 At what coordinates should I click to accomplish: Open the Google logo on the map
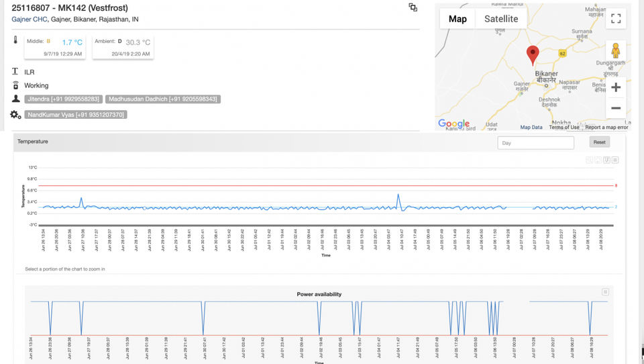point(454,124)
